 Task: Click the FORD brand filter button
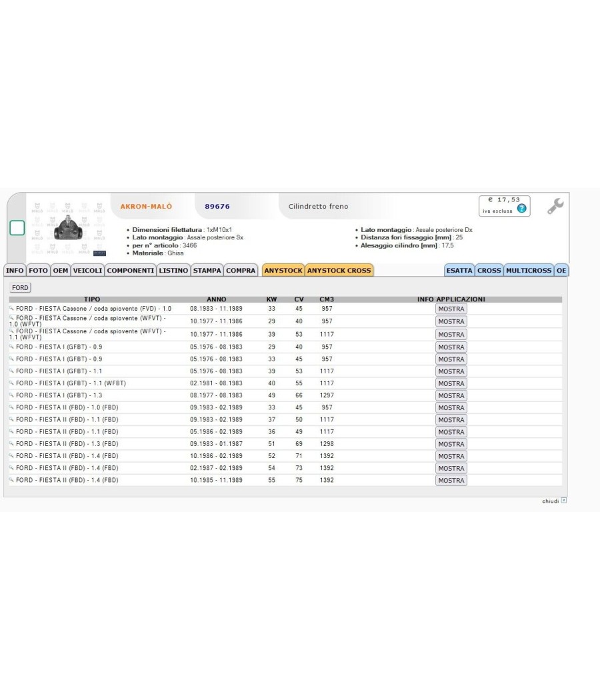tap(20, 287)
